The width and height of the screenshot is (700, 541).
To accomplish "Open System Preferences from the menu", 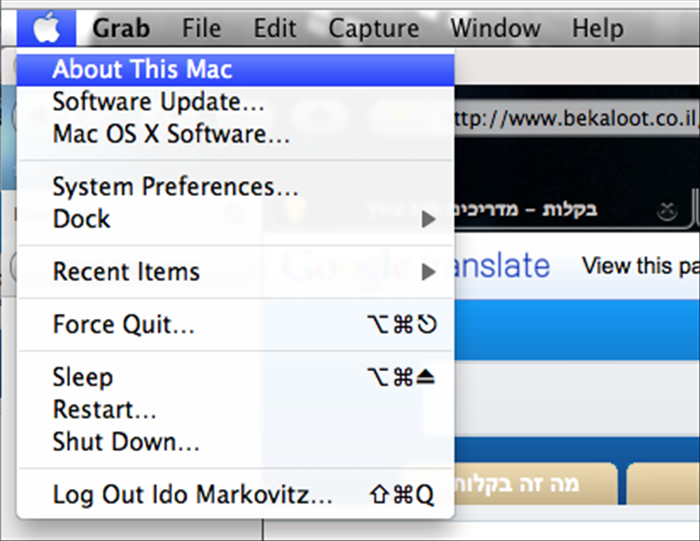I will point(236,187).
